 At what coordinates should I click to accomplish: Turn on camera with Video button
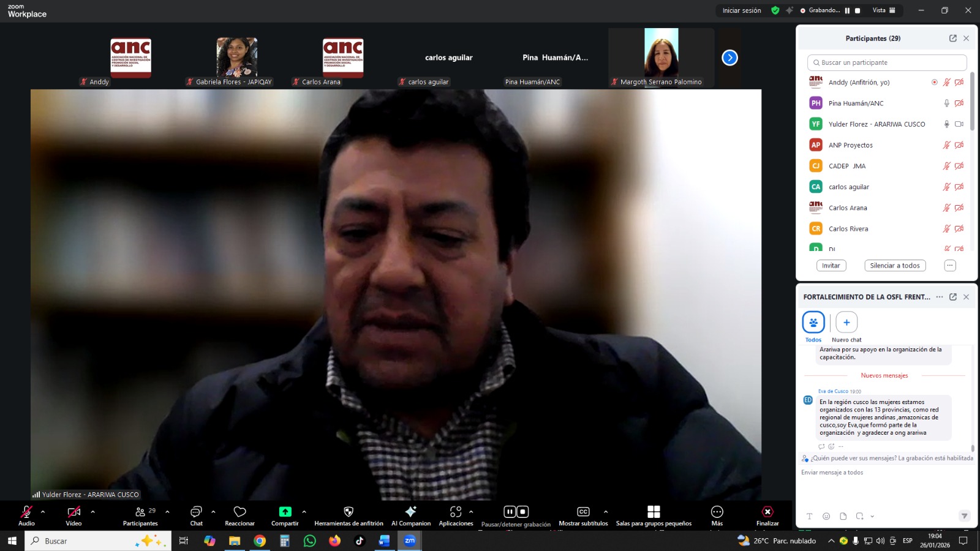click(x=73, y=512)
